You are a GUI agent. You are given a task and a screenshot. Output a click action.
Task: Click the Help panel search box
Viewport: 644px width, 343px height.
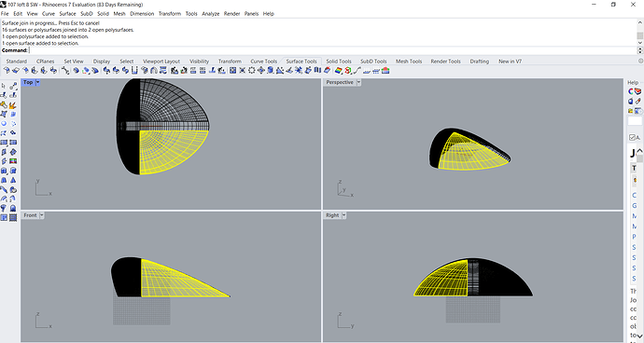635,121
